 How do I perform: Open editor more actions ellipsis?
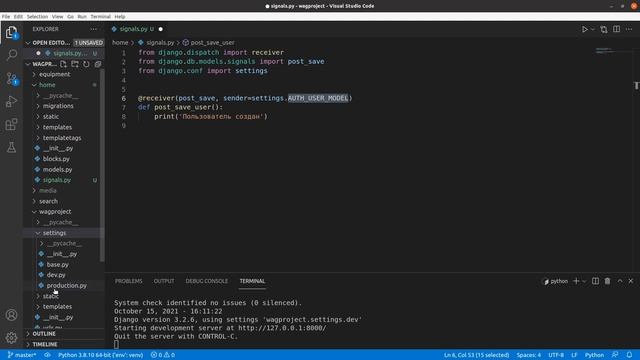(x=629, y=29)
